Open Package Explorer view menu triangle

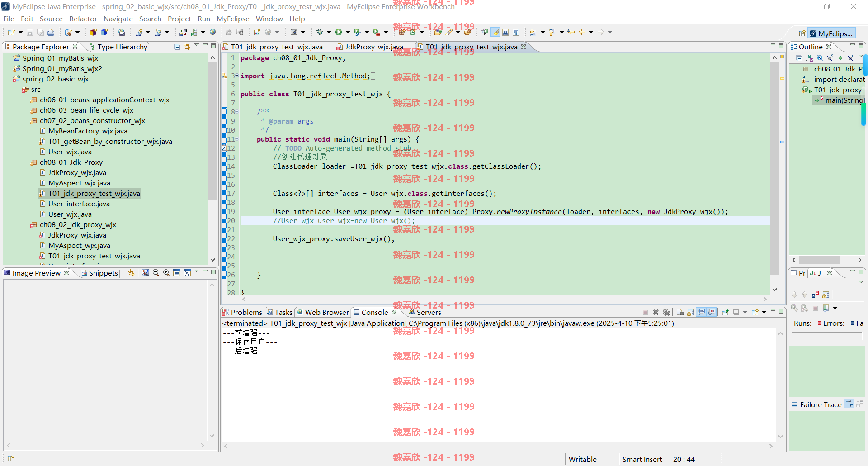click(197, 45)
